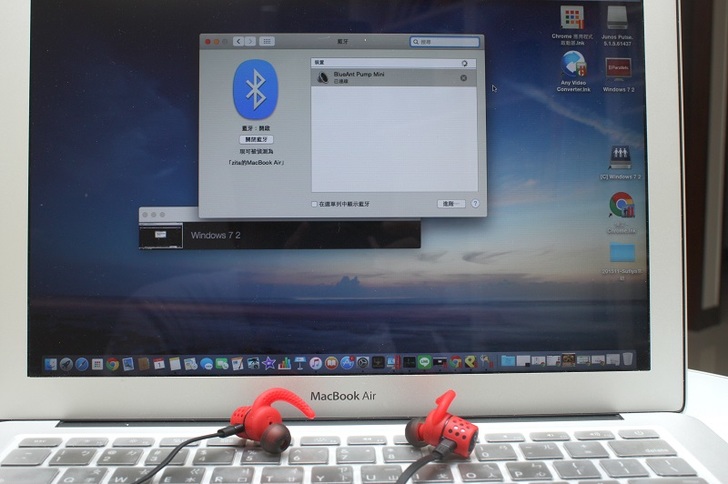Open FaceTime from the Dock
728x484 pixels.
pyautogui.click(x=222, y=364)
